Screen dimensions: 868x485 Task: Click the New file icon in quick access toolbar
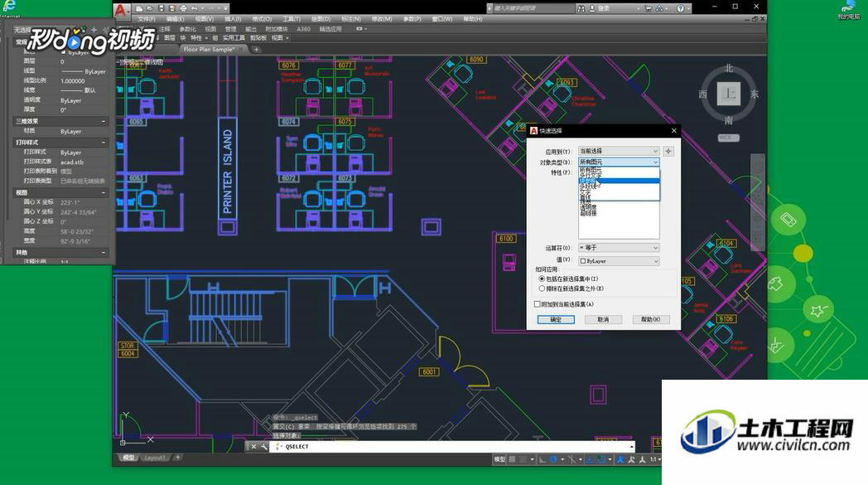139,8
